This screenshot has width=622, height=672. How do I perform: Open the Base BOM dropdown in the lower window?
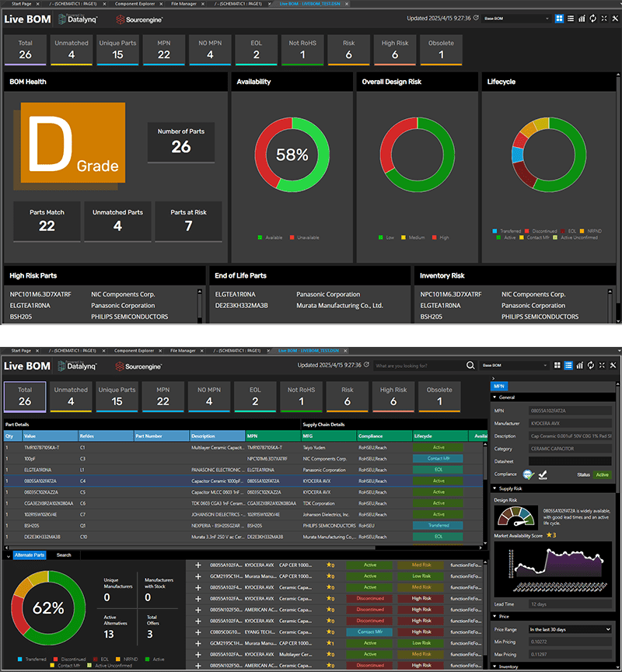tap(514, 365)
